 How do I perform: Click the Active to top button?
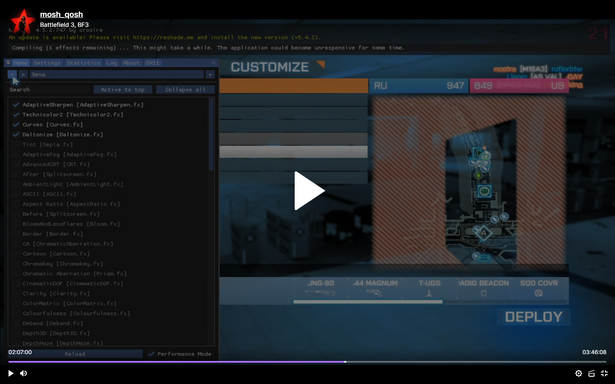click(123, 89)
